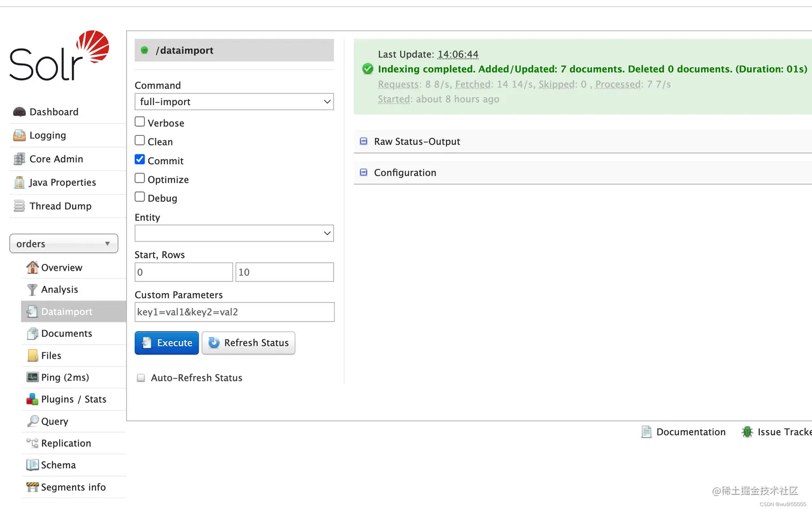812x510 pixels.
Task: Click the Replication nodes icon
Action: [32, 443]
